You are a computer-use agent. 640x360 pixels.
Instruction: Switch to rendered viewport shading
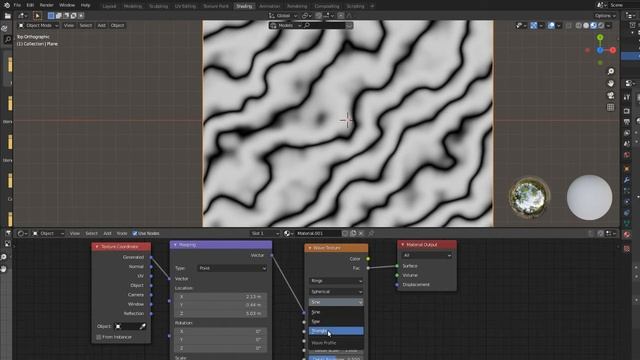click(601, 25)
